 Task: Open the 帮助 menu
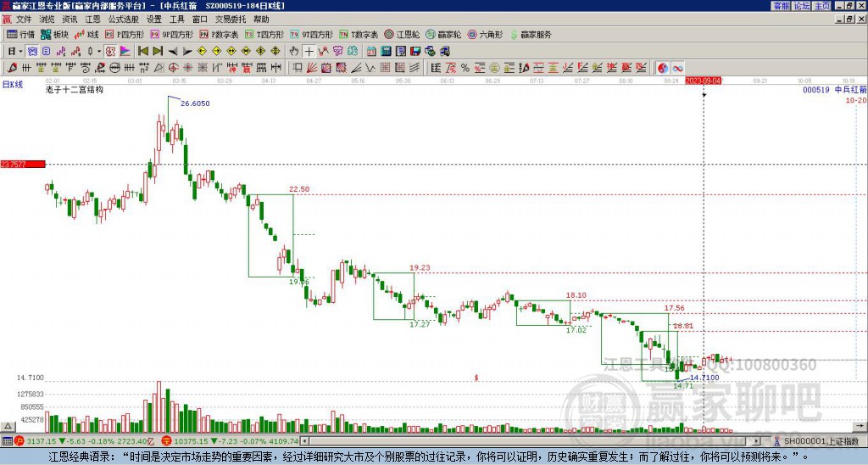tap(261, 20)
